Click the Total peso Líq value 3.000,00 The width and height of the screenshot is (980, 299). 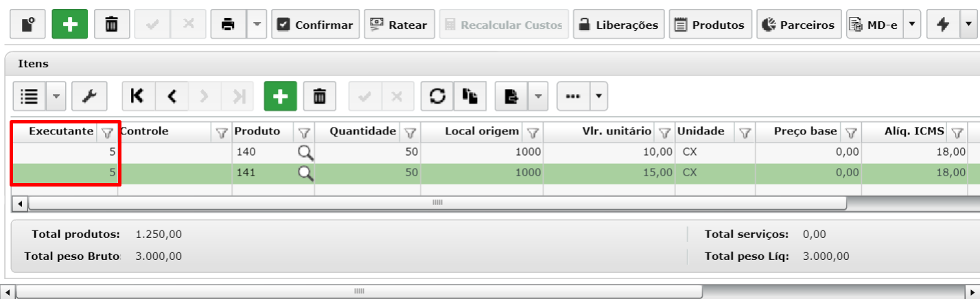pyautogui.click(x=826, y=256)
